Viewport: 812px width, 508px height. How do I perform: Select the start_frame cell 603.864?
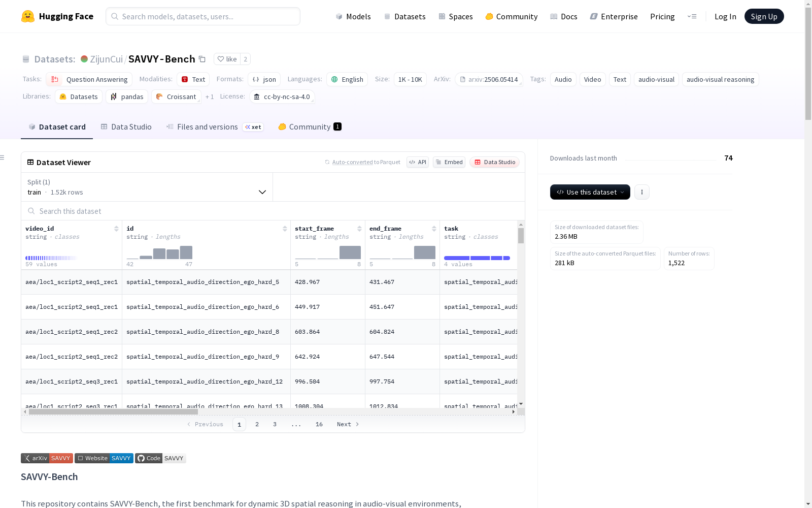[328, 332]
